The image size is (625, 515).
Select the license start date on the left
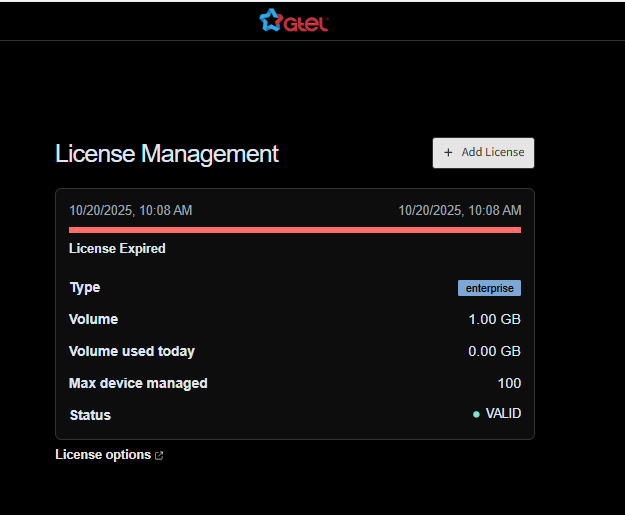pyautogui.click(x=131, y=211)
